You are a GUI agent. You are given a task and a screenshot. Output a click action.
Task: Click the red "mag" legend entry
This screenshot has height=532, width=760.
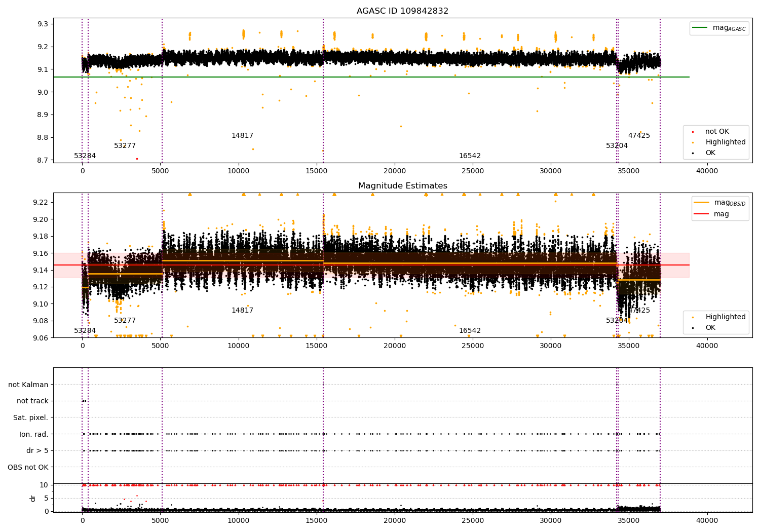(x=712, y=214)
